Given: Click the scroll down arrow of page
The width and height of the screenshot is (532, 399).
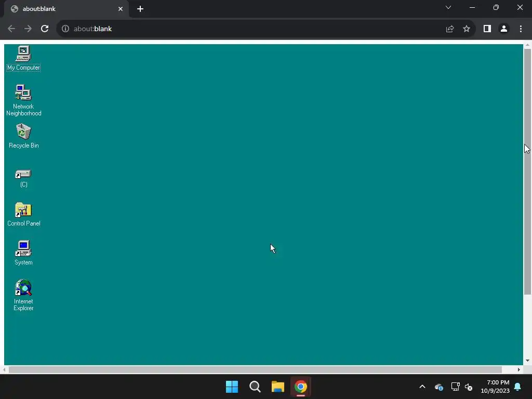Looking at the screenshot, I should point(528,361).
